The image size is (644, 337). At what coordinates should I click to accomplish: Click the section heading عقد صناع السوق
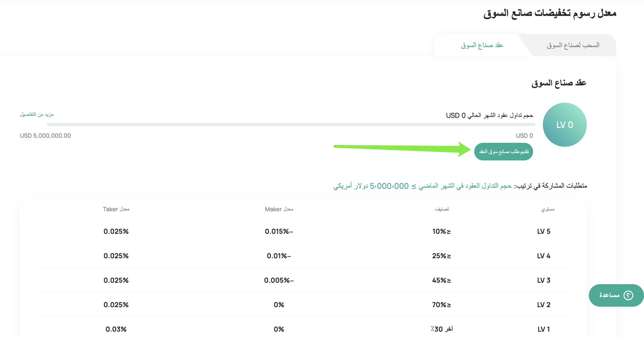pyautogui.click(x=559, y=83)
